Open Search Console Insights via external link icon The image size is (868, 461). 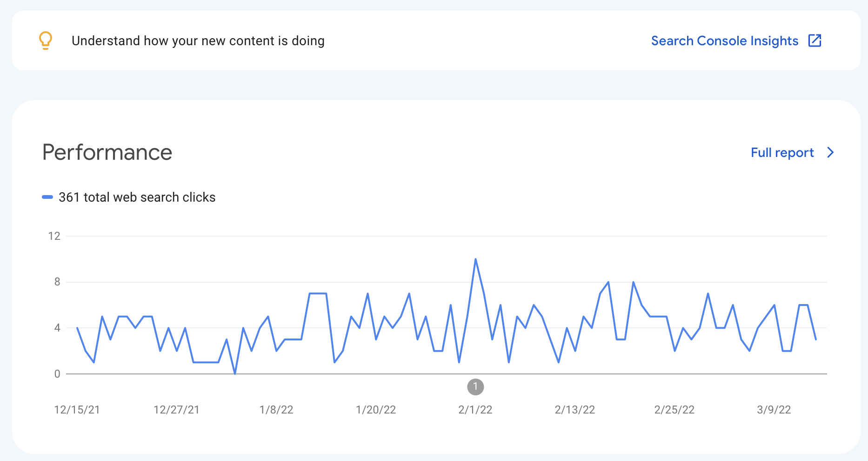(815, 41)
